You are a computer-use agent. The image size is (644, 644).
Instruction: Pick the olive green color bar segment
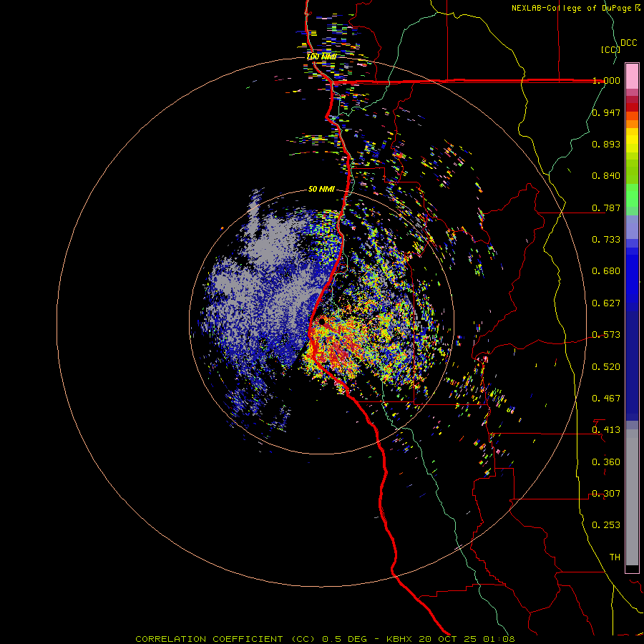click(632, 171)
